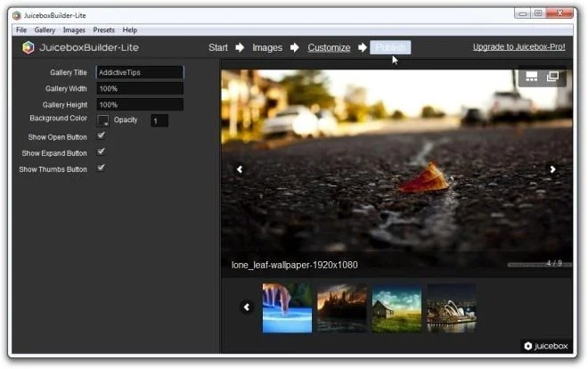Go to next image arrow

coord(552,169)
